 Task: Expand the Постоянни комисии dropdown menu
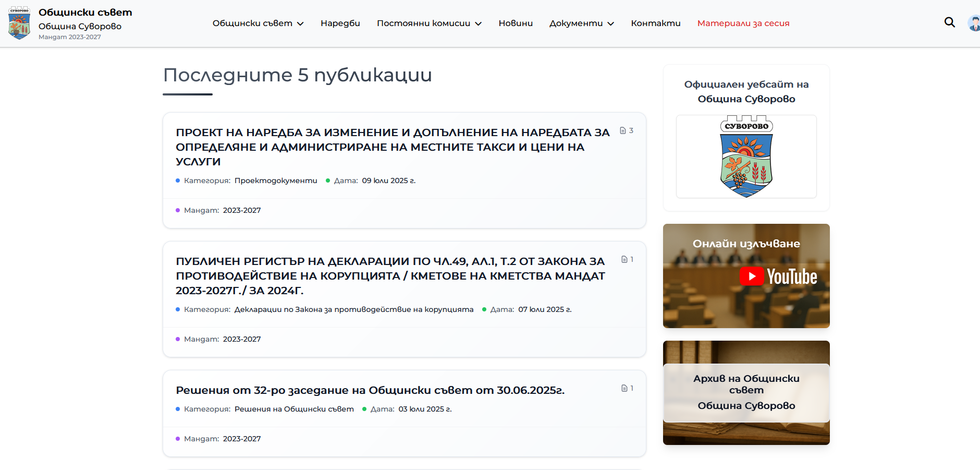[x=429, y=23]
